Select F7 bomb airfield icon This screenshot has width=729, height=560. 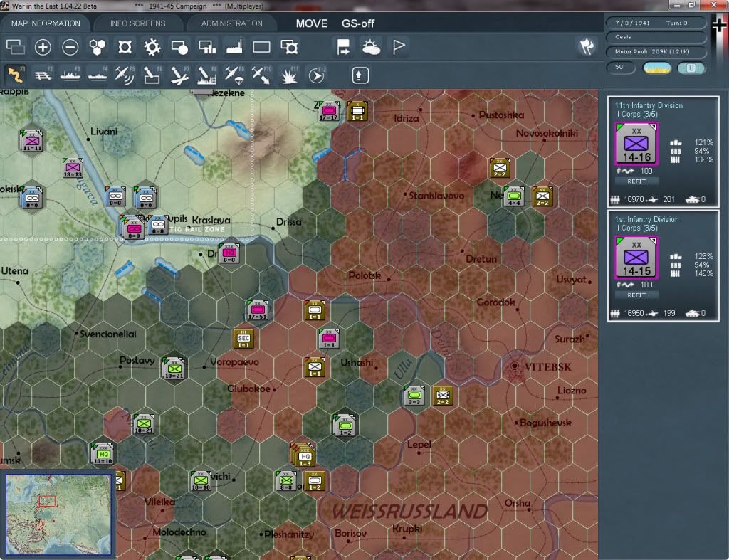tap(179, 75)
